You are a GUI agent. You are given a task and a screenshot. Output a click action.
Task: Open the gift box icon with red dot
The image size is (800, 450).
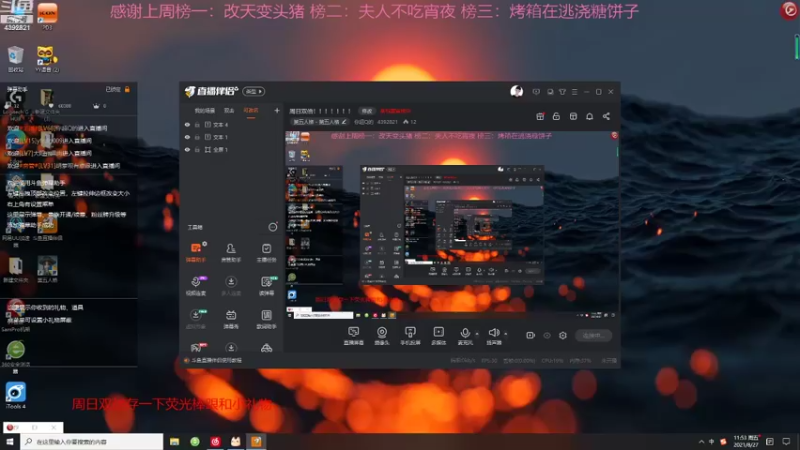pos(540,116)
